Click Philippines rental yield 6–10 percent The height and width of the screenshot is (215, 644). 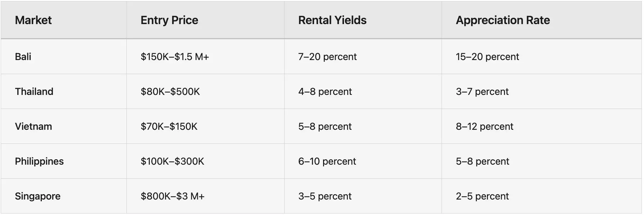point(327,161)
